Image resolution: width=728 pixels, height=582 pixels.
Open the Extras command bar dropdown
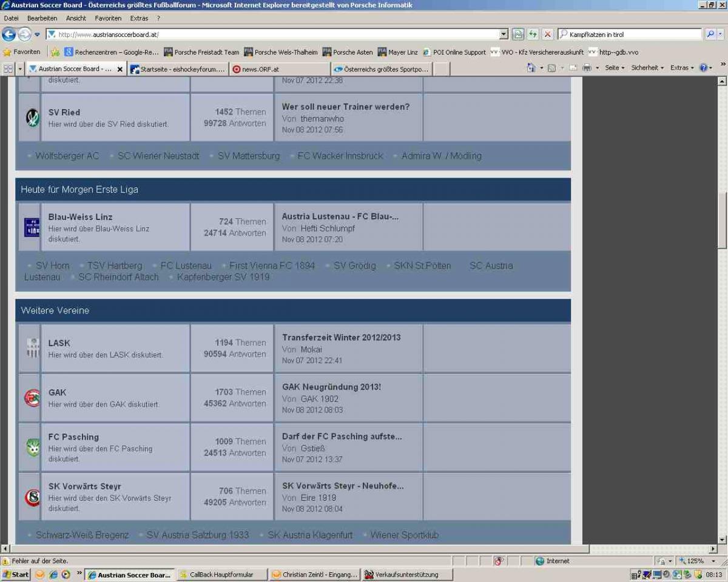[x=683, y=68]
